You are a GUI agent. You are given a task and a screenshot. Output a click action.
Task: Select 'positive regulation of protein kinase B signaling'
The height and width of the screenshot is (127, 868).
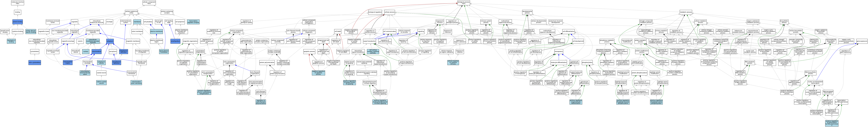point(349,82)
